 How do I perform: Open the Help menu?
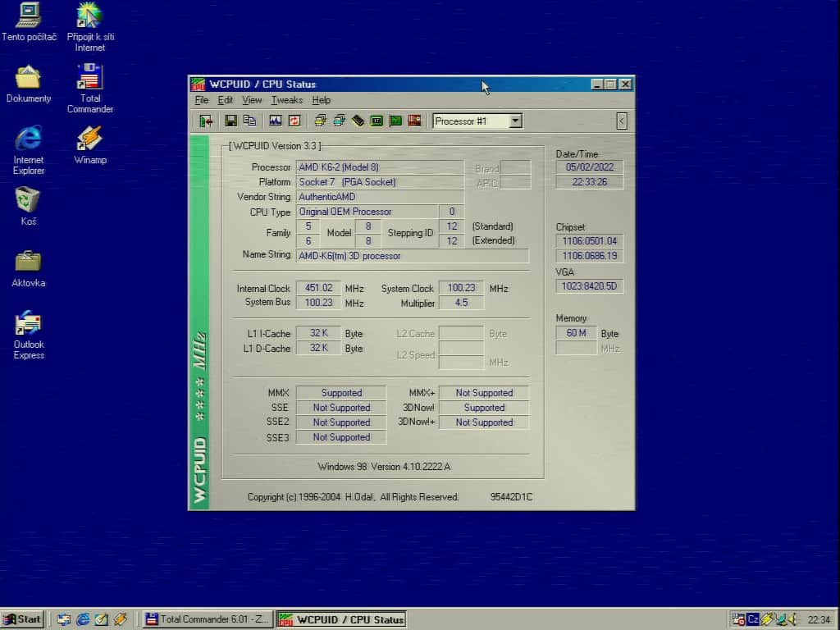tap(322, 100)
